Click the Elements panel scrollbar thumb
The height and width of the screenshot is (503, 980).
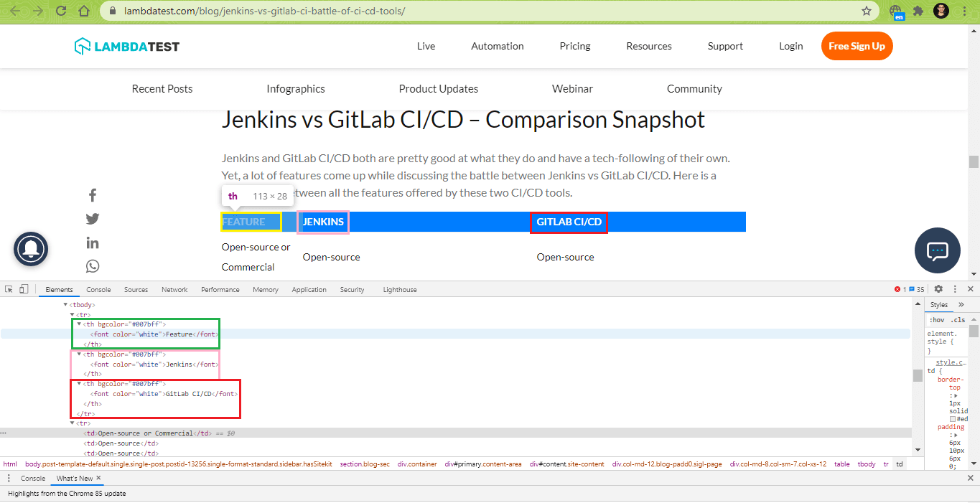(917, 375)
